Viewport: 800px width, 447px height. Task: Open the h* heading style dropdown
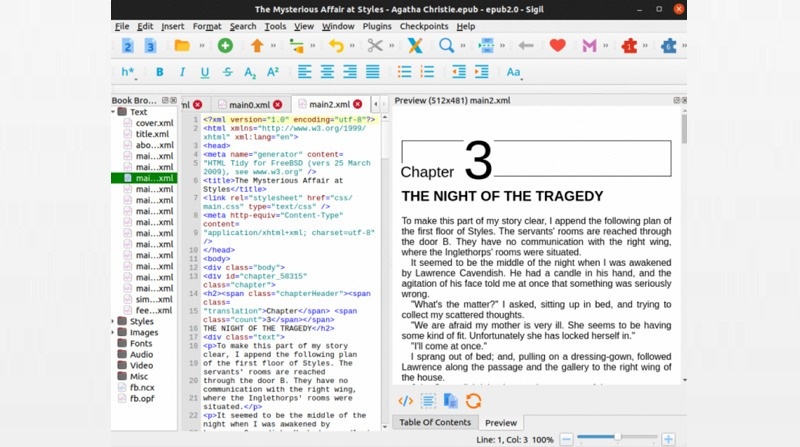tap(128, 72)
